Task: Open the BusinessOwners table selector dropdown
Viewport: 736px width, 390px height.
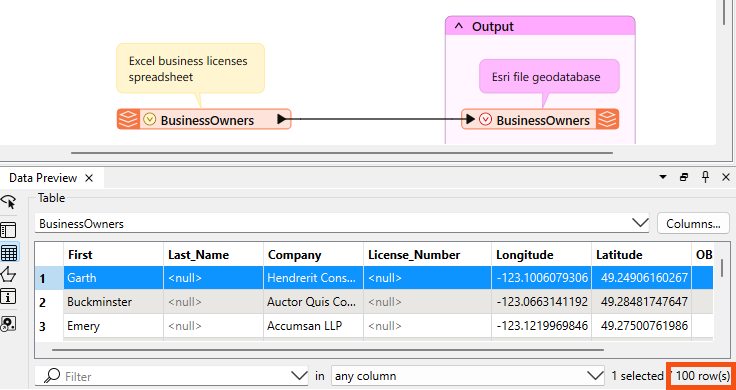Action: [640, 223]
